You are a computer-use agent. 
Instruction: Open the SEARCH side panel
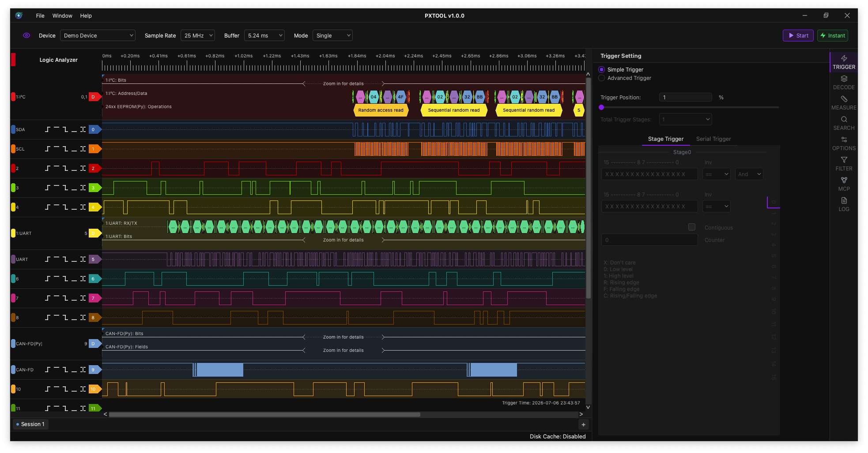click(x=844, y=123)
